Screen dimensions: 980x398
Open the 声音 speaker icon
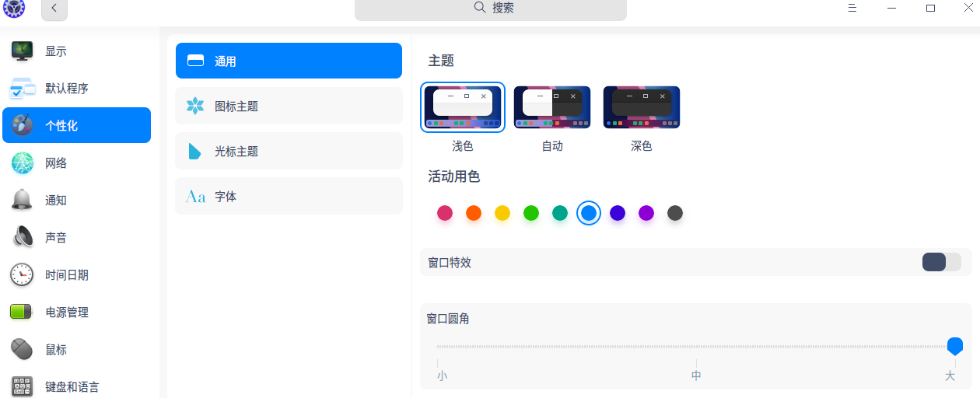coord(22,237)
